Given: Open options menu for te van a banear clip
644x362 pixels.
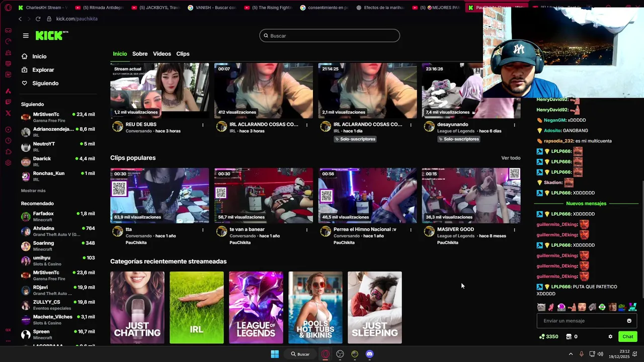Looking at the screenshot, I should pos(307,230).
